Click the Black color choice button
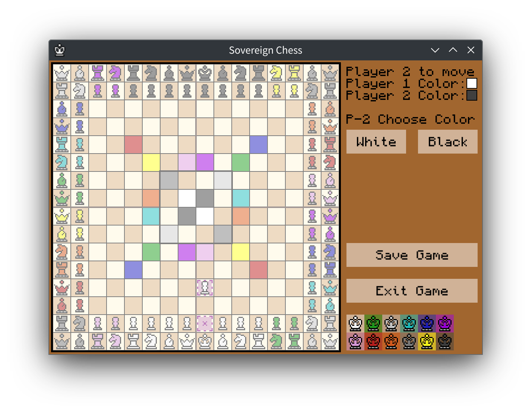 coord(447,142)
